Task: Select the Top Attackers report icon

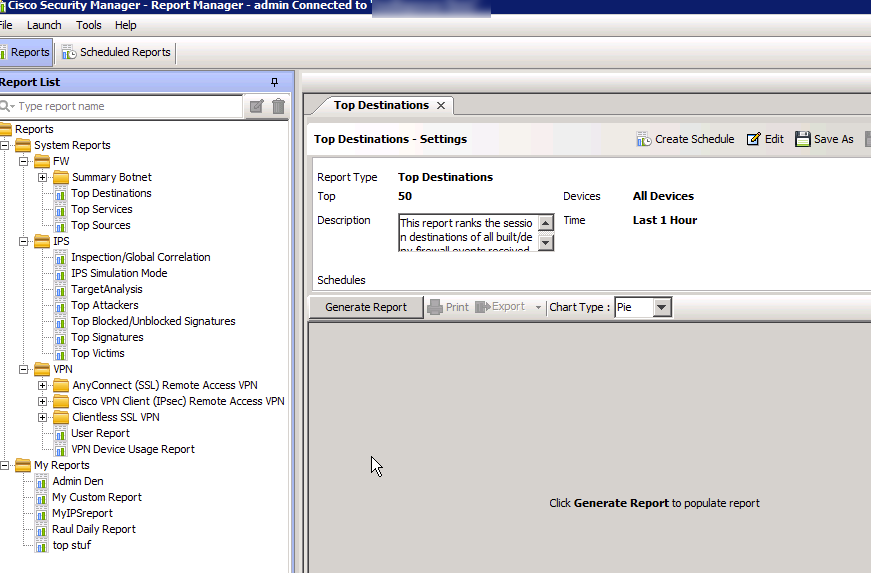Action: pyautogui.click(x=61, y=305)
